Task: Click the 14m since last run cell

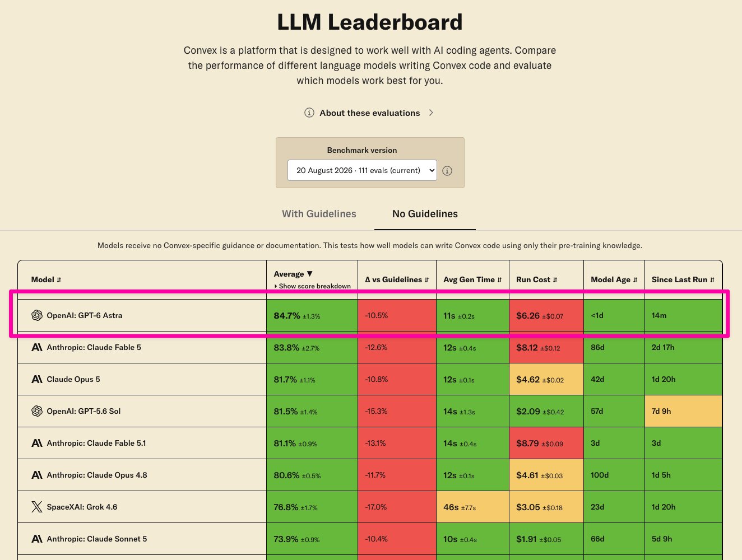Action: tap(683, 315)
